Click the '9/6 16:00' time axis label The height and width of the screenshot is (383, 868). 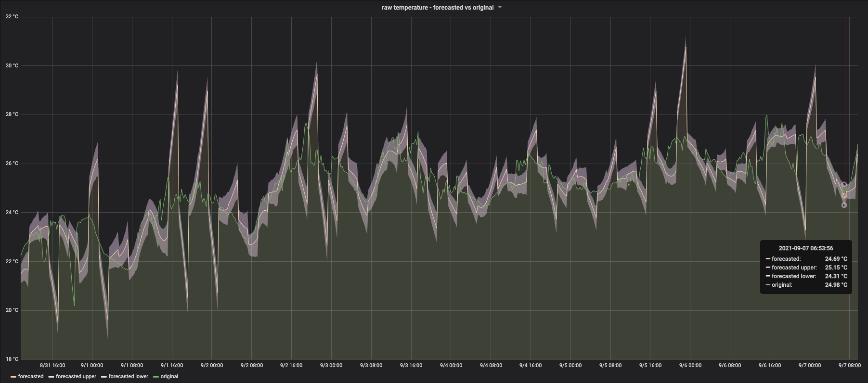(770, 366)
